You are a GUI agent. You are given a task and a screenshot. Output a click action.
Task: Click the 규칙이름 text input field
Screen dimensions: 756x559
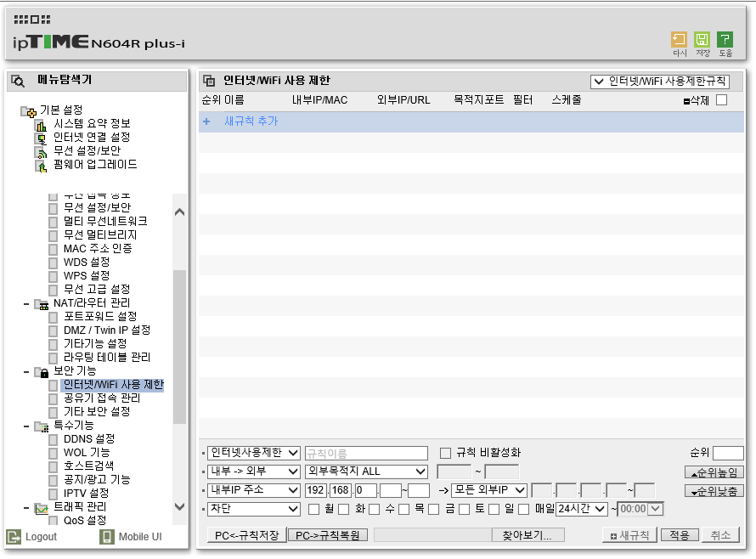pyautogui.click(x=366, y=453)
